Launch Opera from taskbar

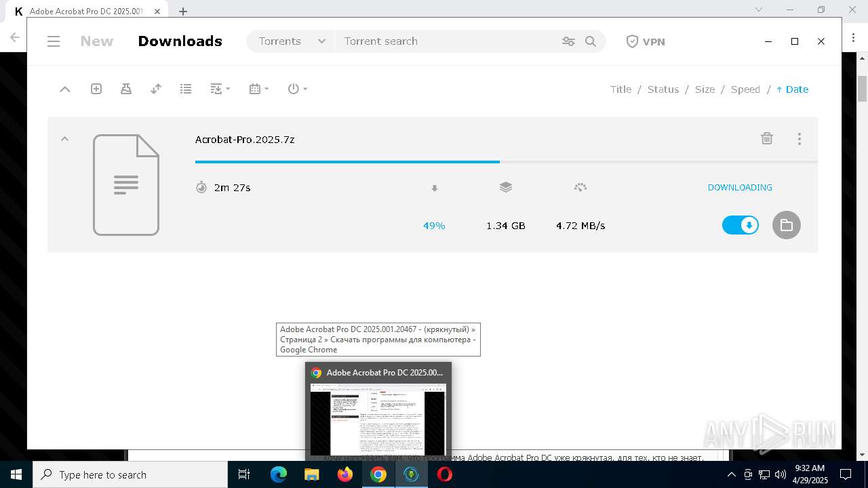click(445, 474)
